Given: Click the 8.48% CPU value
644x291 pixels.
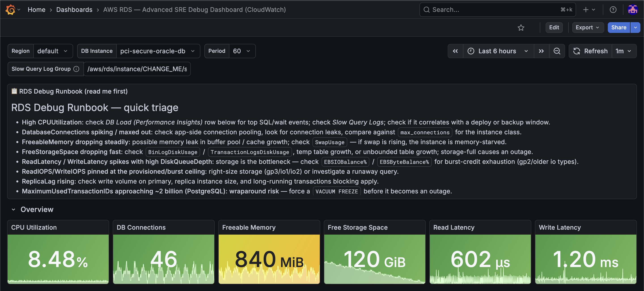Looking at the screenshot, I should coord(58,259).
